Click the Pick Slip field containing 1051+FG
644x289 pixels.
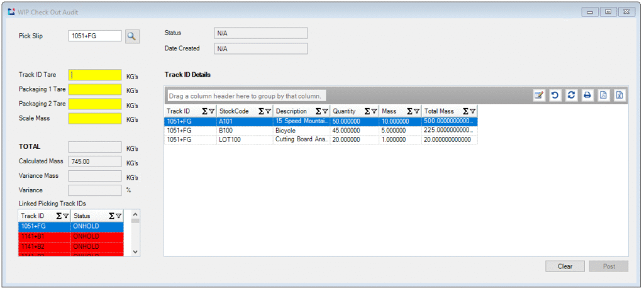coord(95,36)
